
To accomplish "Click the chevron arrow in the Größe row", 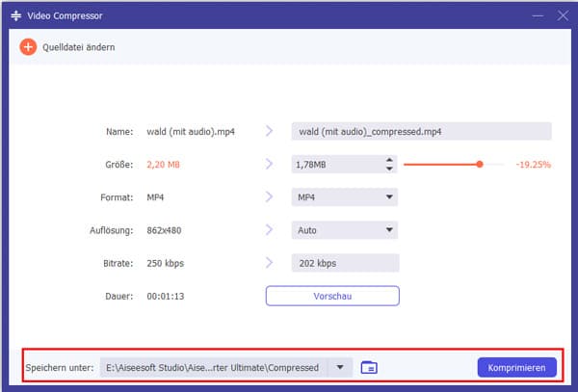I will point(270,165).
